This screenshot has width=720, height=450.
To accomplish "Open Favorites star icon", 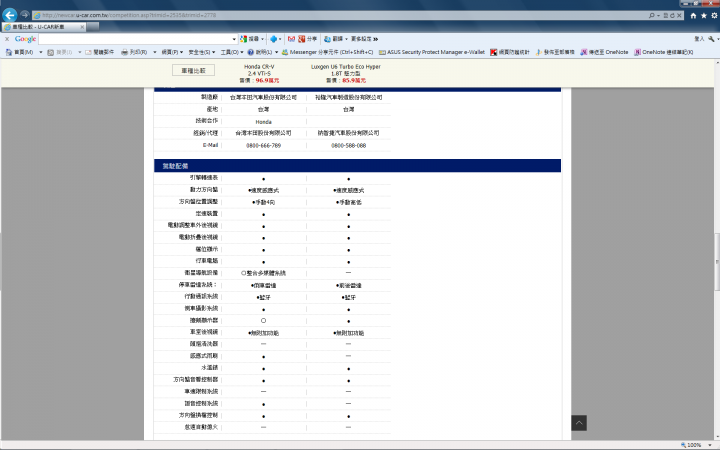I will click(703, 16).
